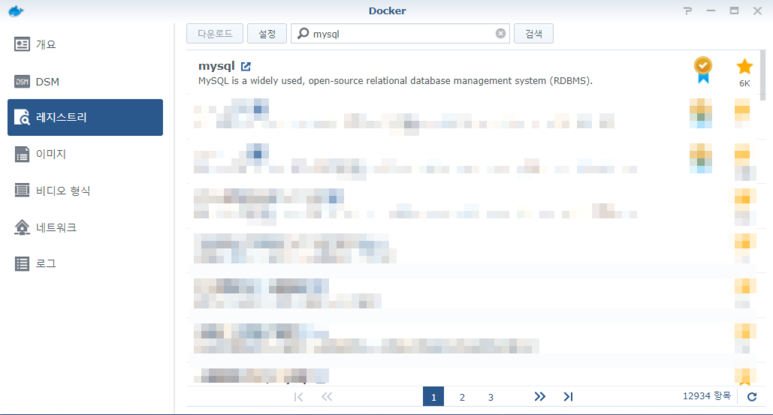773x415 pixels.
Task: Click the first page navigation icon
Action: point(299,396)
